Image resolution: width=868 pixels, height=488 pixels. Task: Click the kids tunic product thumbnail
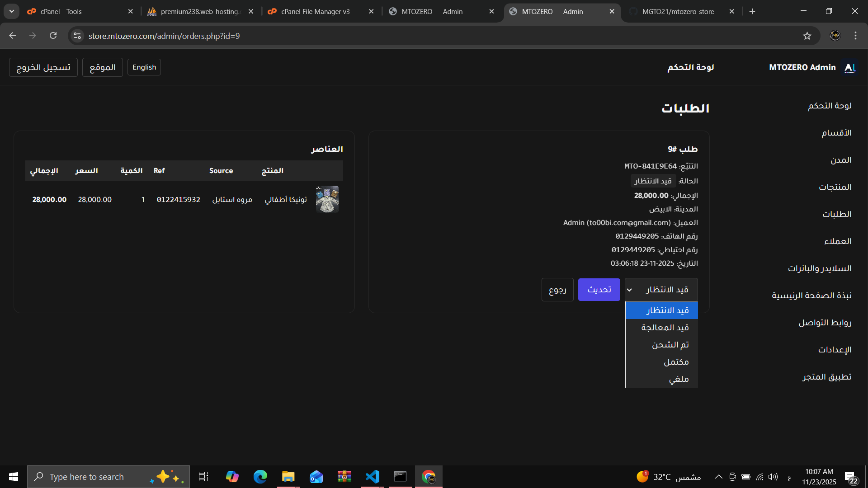click(x=327, y=199)
